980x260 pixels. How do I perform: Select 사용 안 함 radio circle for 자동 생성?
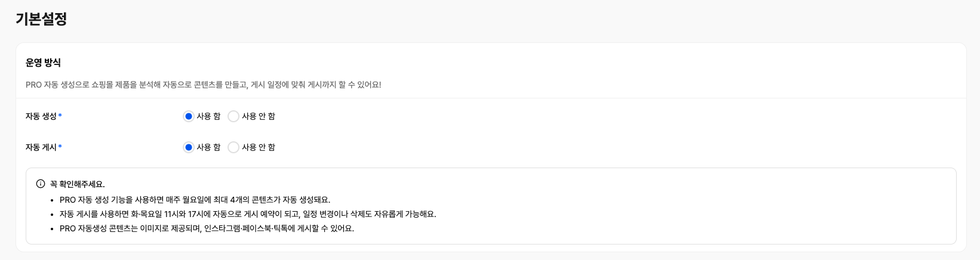(234, 116)
